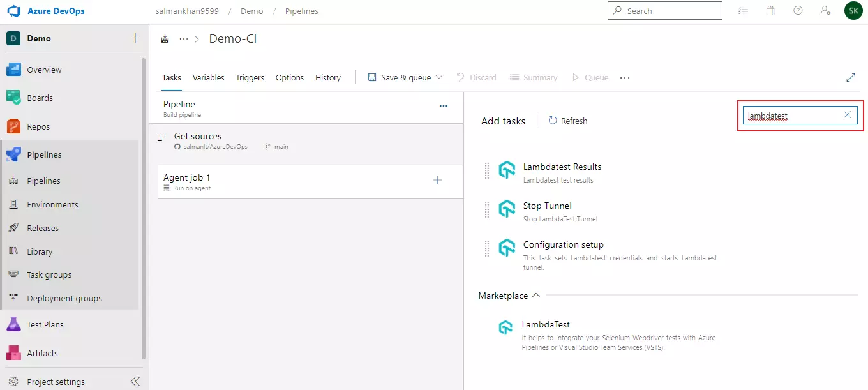Open the SK user avatar
The image size is (868, 390).
(x=853, y=10)
